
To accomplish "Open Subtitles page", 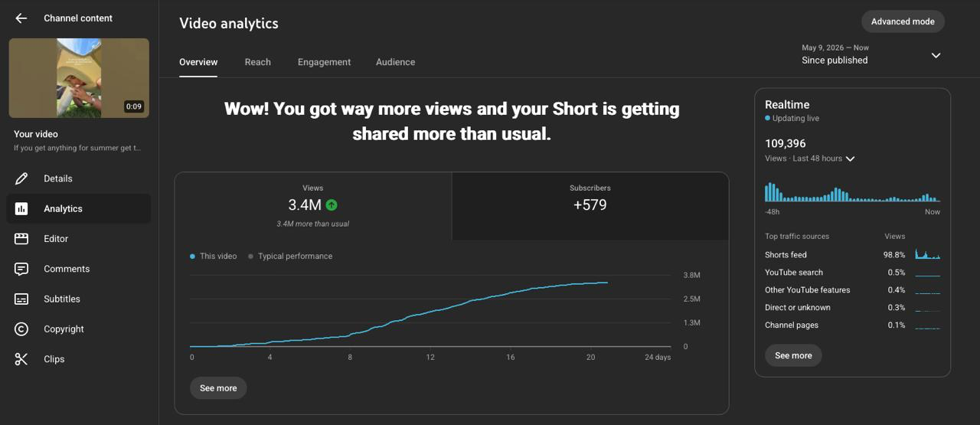I will click(x=78, y=299).
